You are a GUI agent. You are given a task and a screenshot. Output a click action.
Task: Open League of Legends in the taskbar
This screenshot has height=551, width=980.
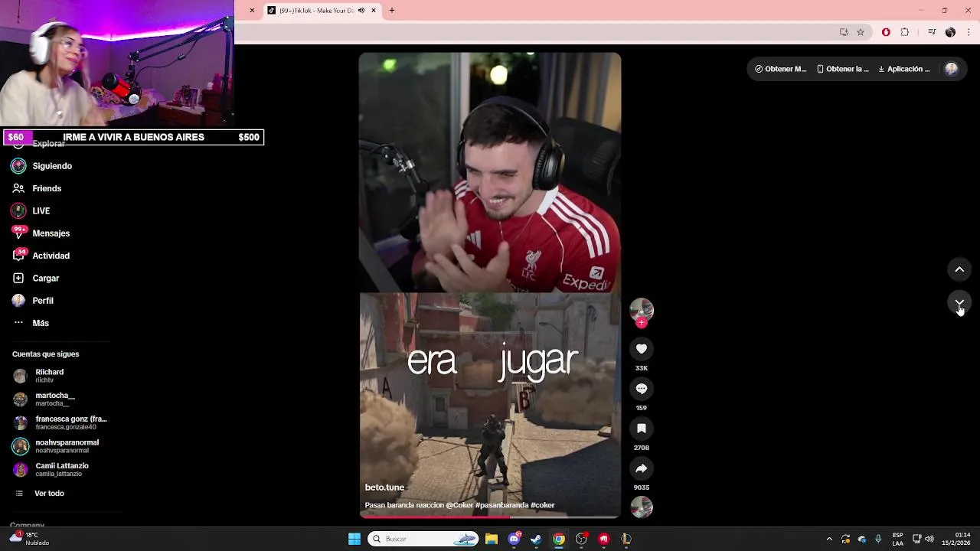[x=626, y=539]
